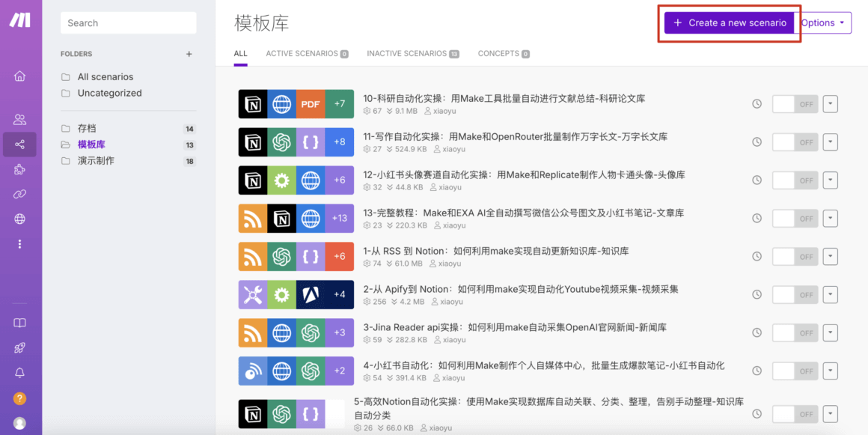
Task: Click the orange Help question mark icon
Action: (19, 398)
